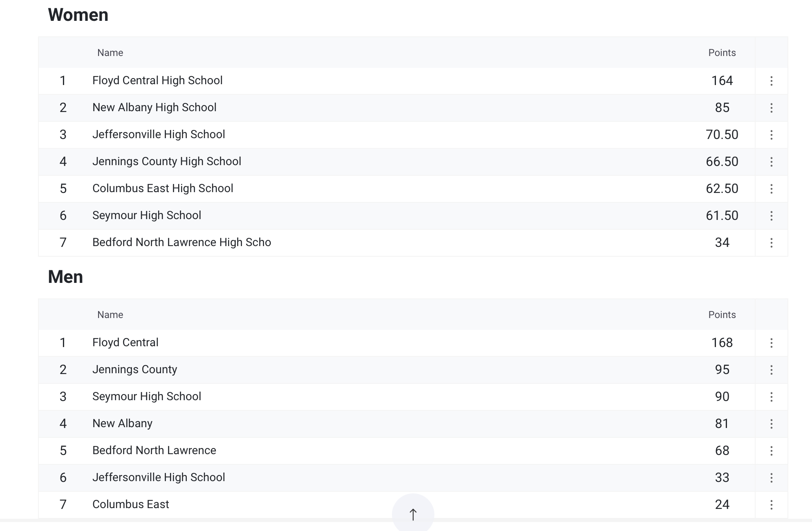The height and width of the screenshot is (531, 812).
Task: Open more options for Men's Jennings County
Action: [x=771, y=370]
